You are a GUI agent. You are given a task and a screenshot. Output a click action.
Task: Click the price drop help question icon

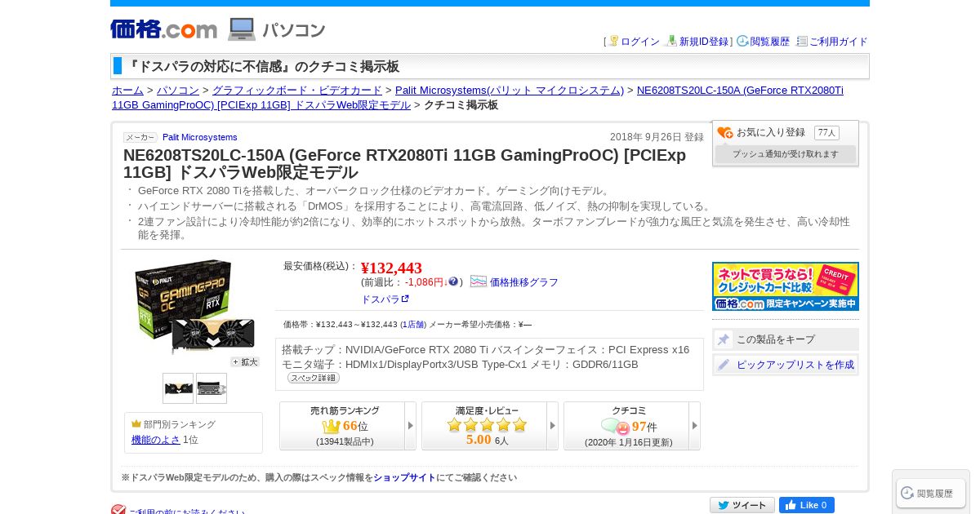pyautogui.click(x=453, y=281)
